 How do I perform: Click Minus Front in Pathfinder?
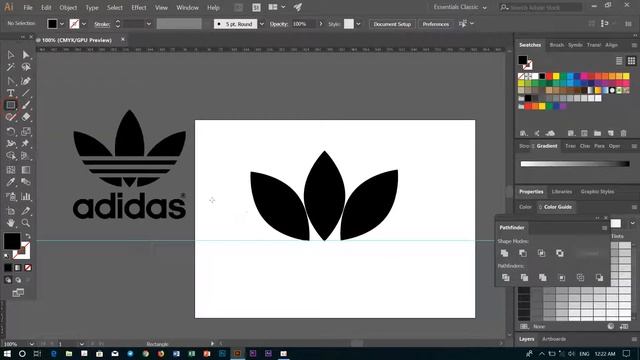(523, 253)
